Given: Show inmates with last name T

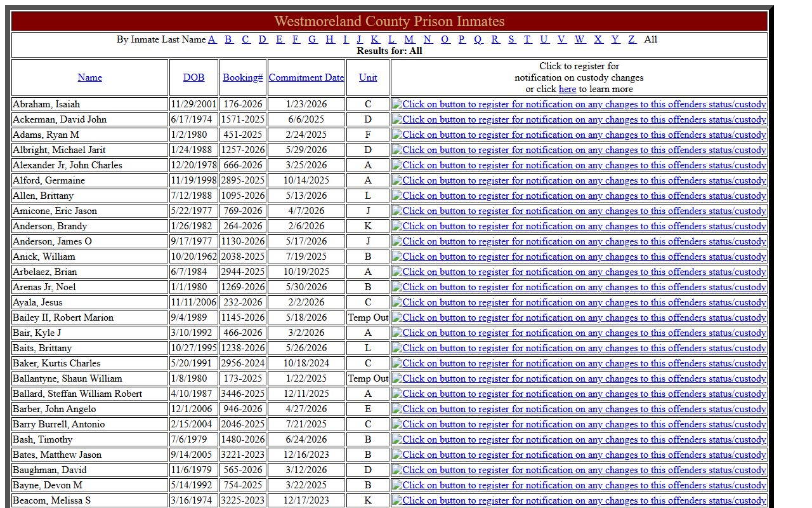Looking at the screenshot, I should tap(527, 39).
